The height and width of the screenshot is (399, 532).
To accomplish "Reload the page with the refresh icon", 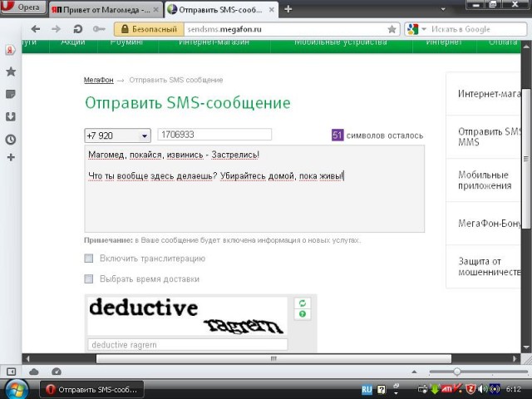I will coord(77,28).
